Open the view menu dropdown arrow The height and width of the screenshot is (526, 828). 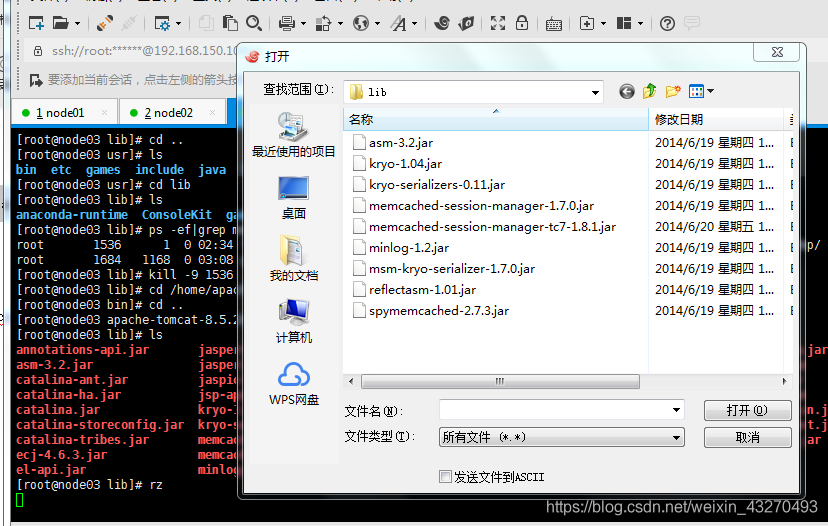710,91
